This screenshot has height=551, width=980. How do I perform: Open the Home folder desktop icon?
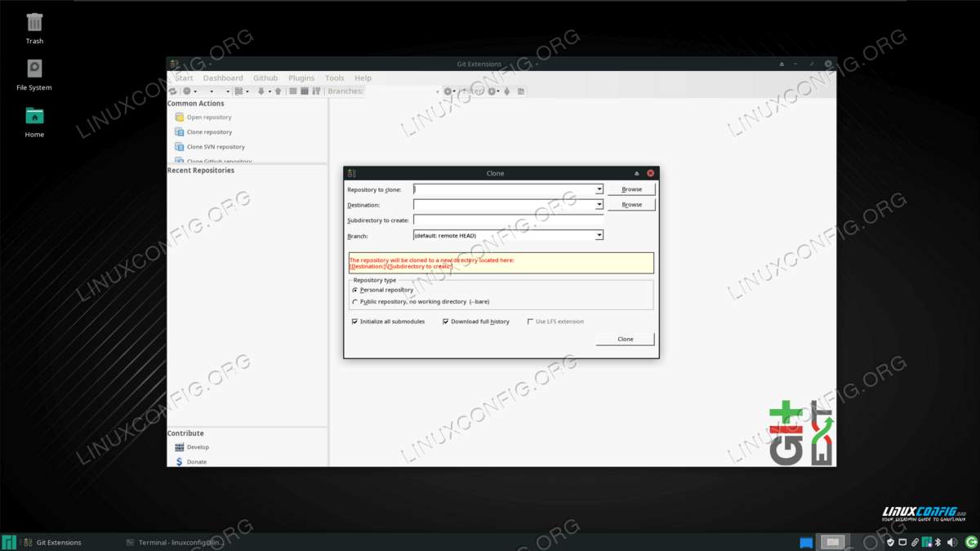pyautogui.click(x=34, y=116)
